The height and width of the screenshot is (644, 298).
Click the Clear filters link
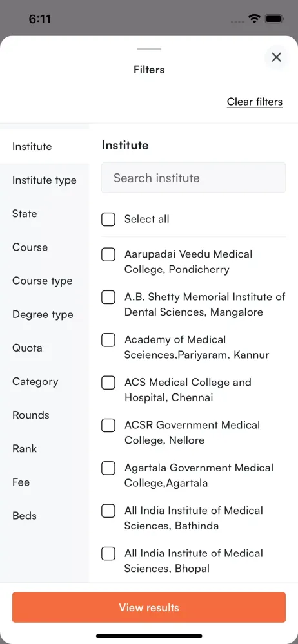255,102
